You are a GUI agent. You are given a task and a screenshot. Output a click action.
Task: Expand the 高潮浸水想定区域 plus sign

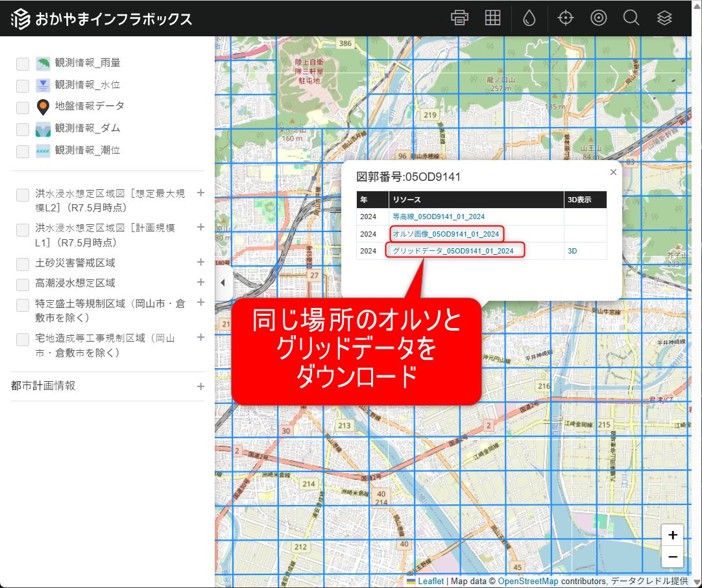200,283
